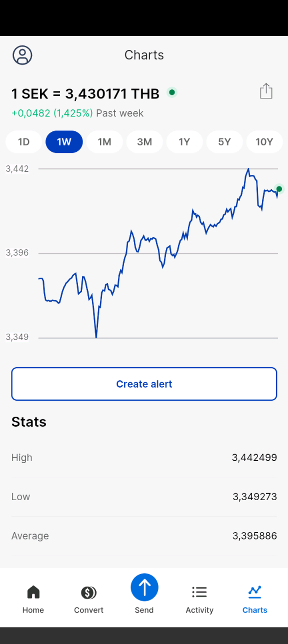This screenshot has height=644, width=288.
Task: Tap the share icon
Action: [x=266, y=91]
